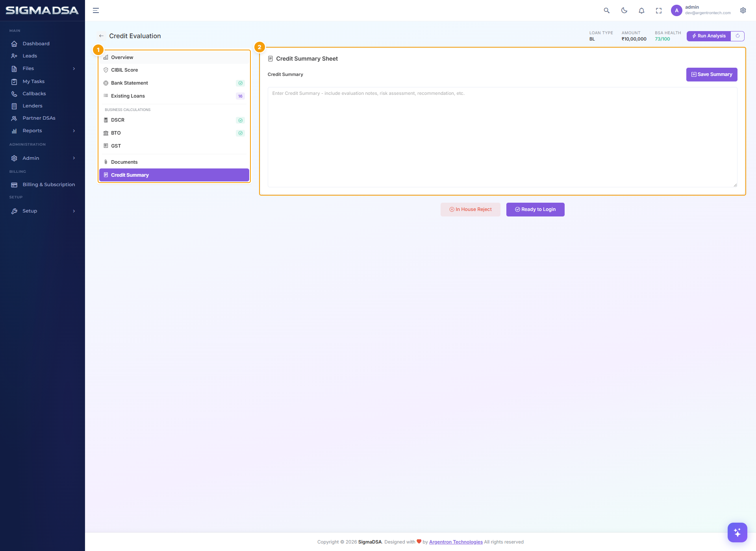Click the Documents paperclip icon
756x551 pixels.
tap(106, 162)
